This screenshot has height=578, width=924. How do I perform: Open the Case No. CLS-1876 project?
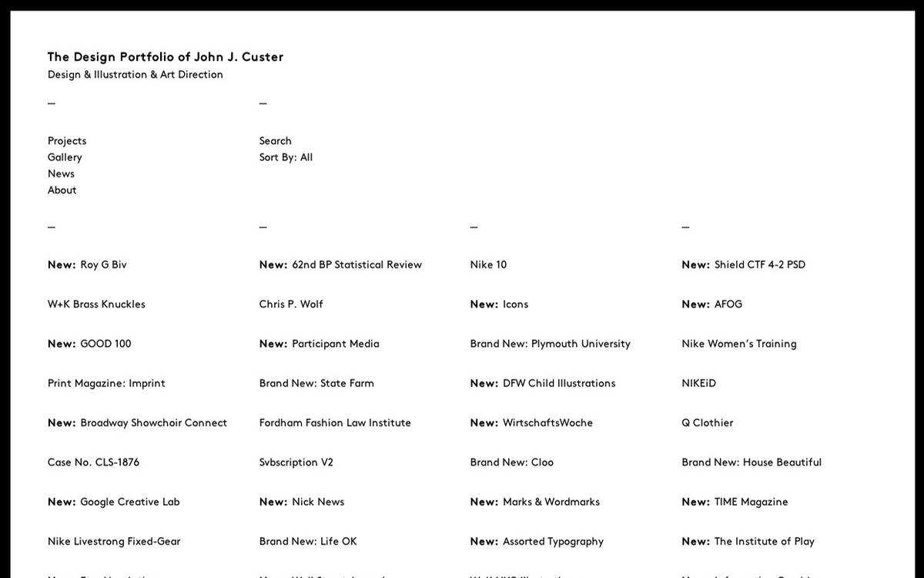[93, 462]
